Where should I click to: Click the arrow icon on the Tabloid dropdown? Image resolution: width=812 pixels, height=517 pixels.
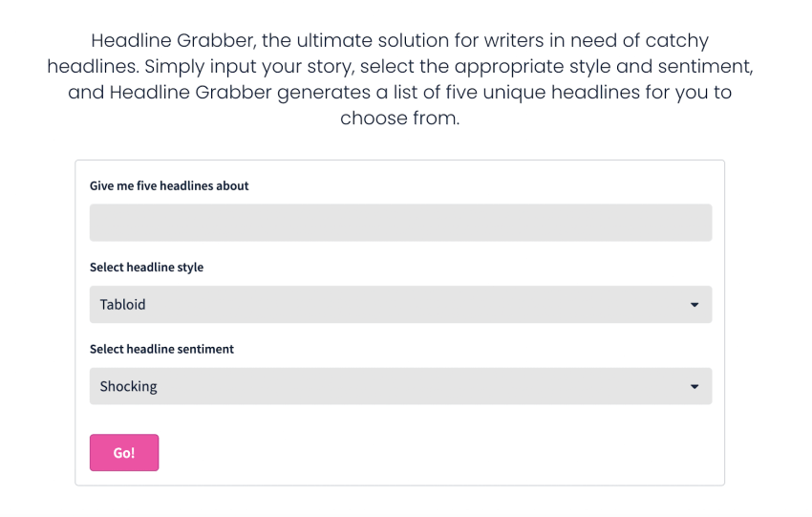point(694,306)
